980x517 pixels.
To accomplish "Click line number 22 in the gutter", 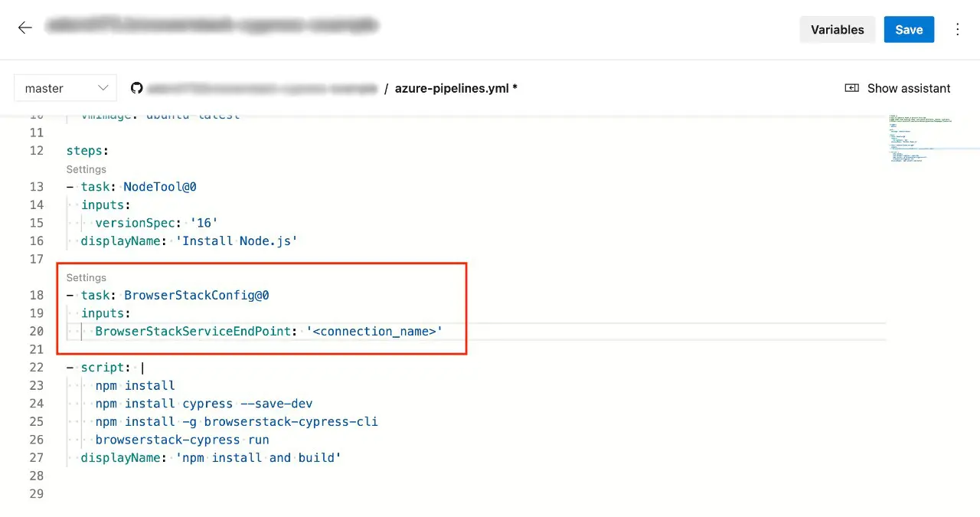I will click(x=36, y=367).
